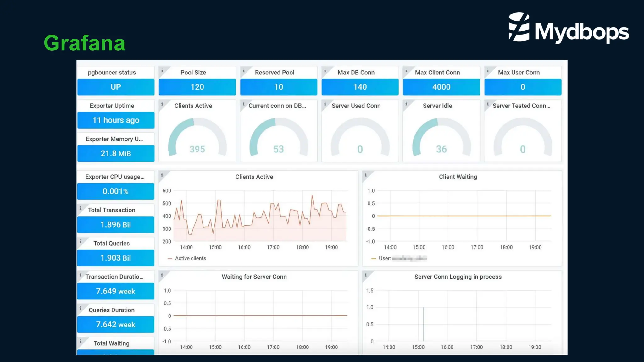Click the Server Conn Logging info icon
This screenshot has width=644, height=362.
click(366, 275)
